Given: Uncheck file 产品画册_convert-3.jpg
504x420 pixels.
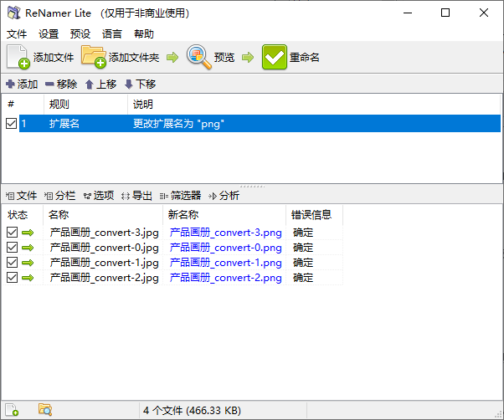Looking at the screenshot, I should click(x=12, y=232).
